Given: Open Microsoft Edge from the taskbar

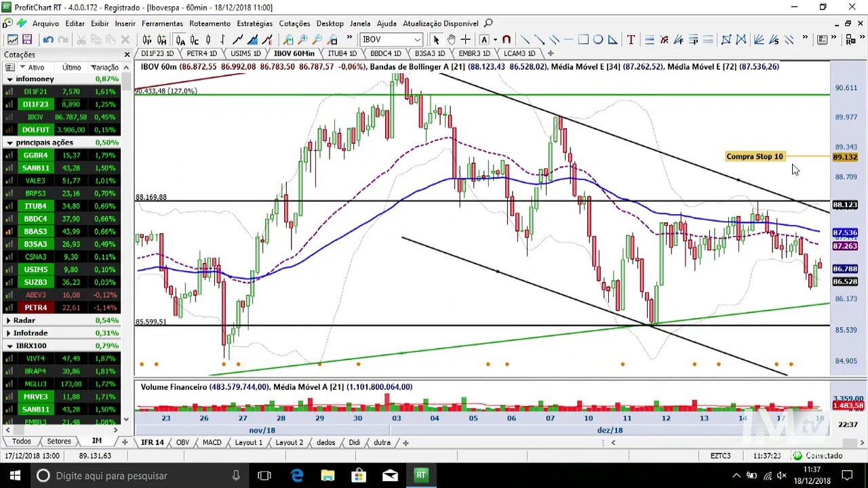Looking at the screenshot, I should pos(297,476).
